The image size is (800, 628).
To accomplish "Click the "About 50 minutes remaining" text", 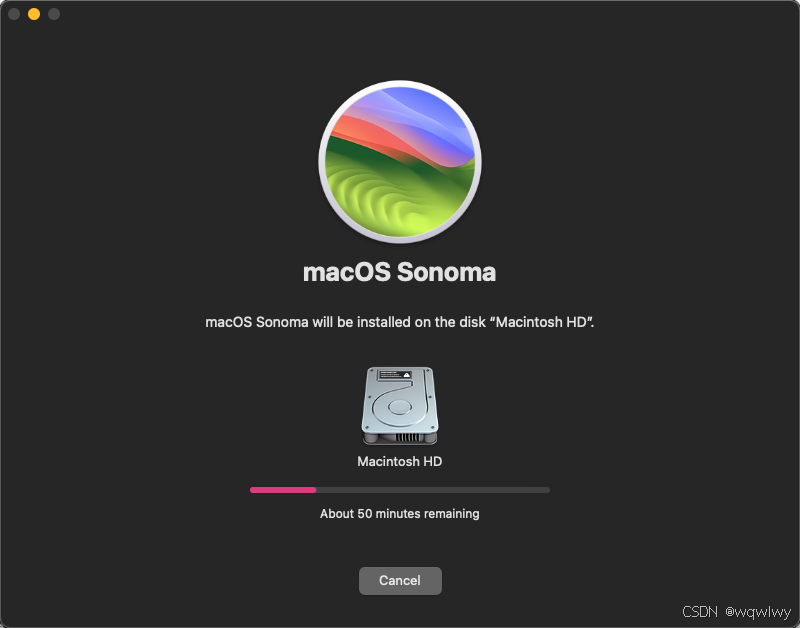I will (399, 514).
